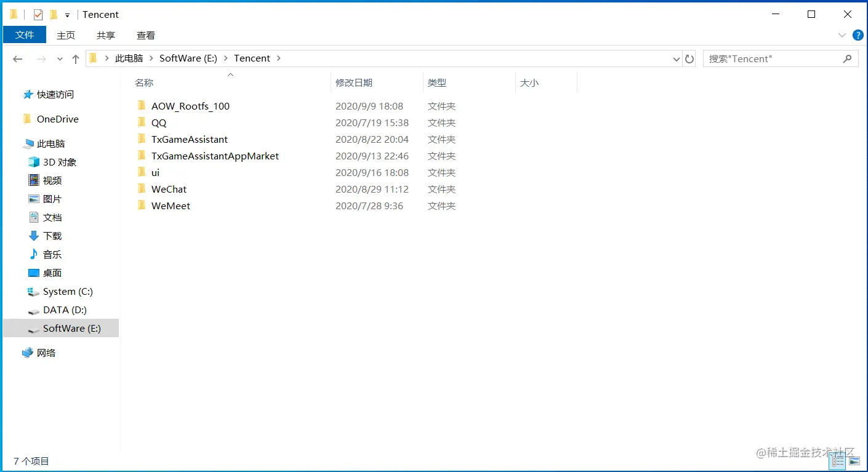Image resolution: width=868 pixels, height=472 pixels.
Task: Click the QQ folder icon
Action: pyautogui.click(x=142, y=122)
